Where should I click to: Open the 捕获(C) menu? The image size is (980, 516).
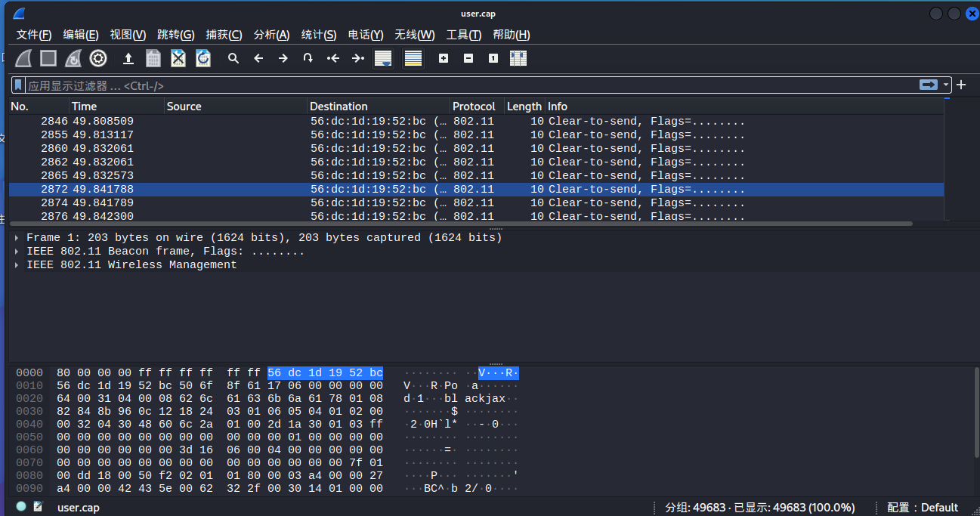coord(224,35)
